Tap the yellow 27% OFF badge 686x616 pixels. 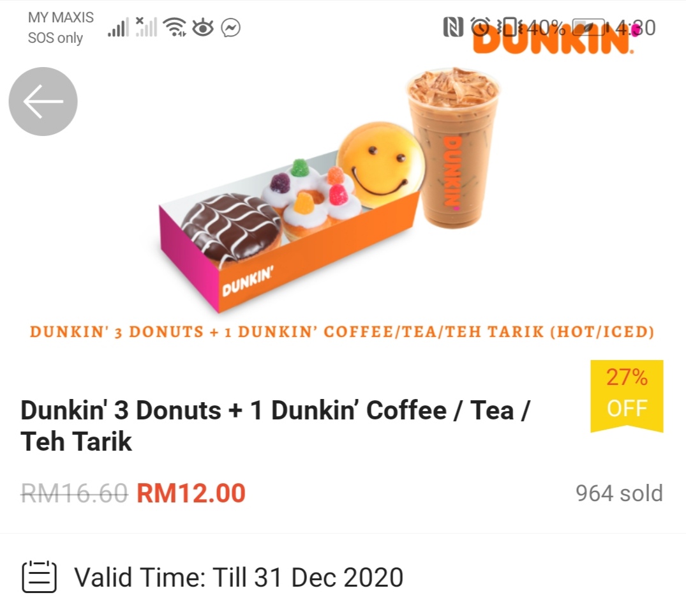point(627,396)
